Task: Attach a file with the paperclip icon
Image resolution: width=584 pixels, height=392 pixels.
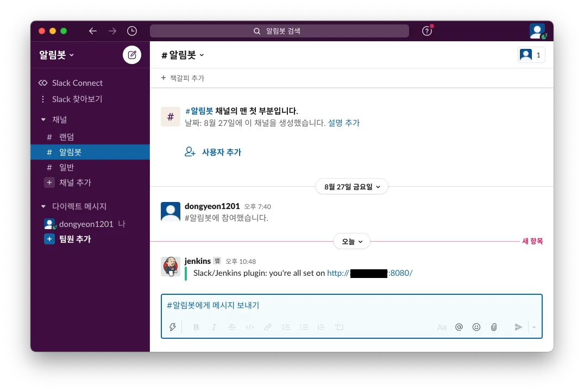Action: point(494,327)
